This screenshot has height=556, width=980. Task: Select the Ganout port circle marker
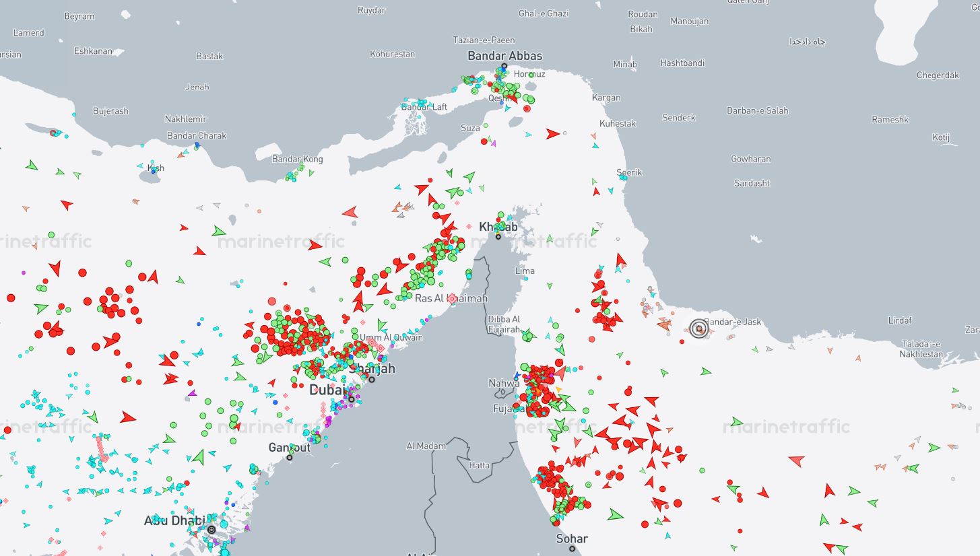(290, 458)
